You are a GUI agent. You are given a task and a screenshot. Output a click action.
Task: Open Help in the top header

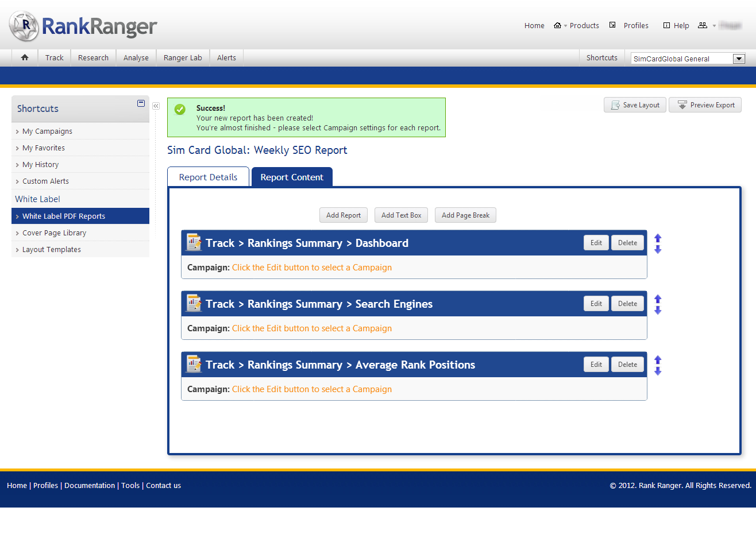(681, 26)
